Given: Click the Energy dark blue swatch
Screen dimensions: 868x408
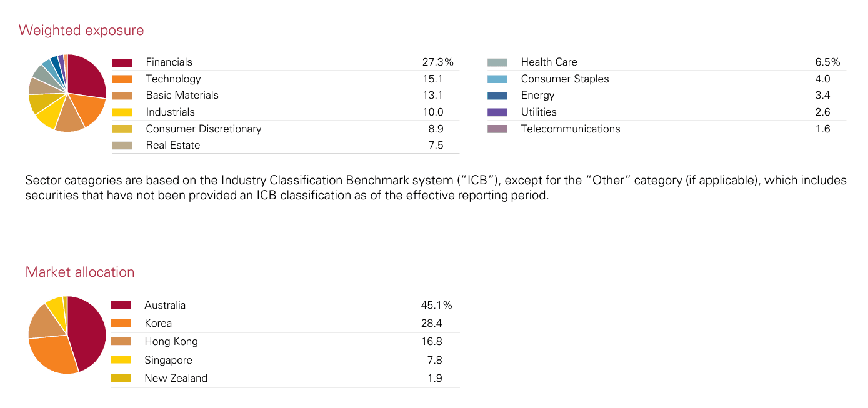Looking at the screenshot, I should [x=497, y=96].
